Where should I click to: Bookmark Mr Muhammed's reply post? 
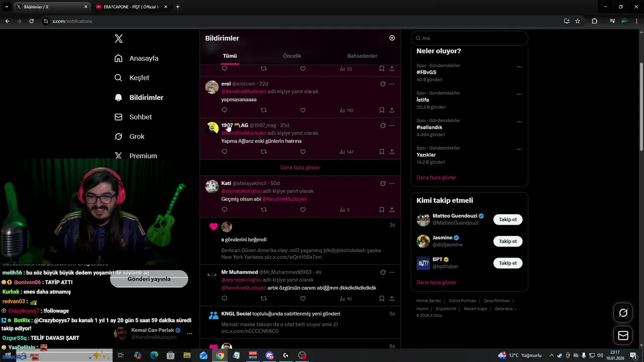[382, 299]
